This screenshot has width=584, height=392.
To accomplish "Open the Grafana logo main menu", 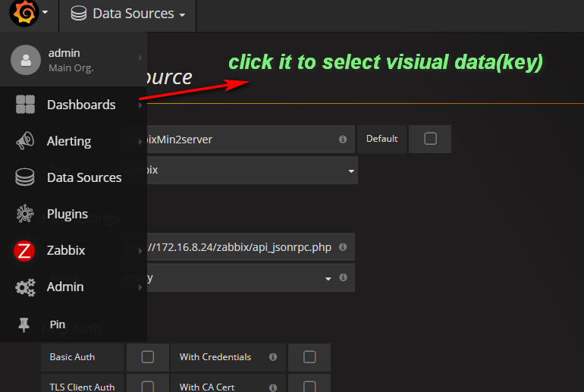I will point(24,13).
